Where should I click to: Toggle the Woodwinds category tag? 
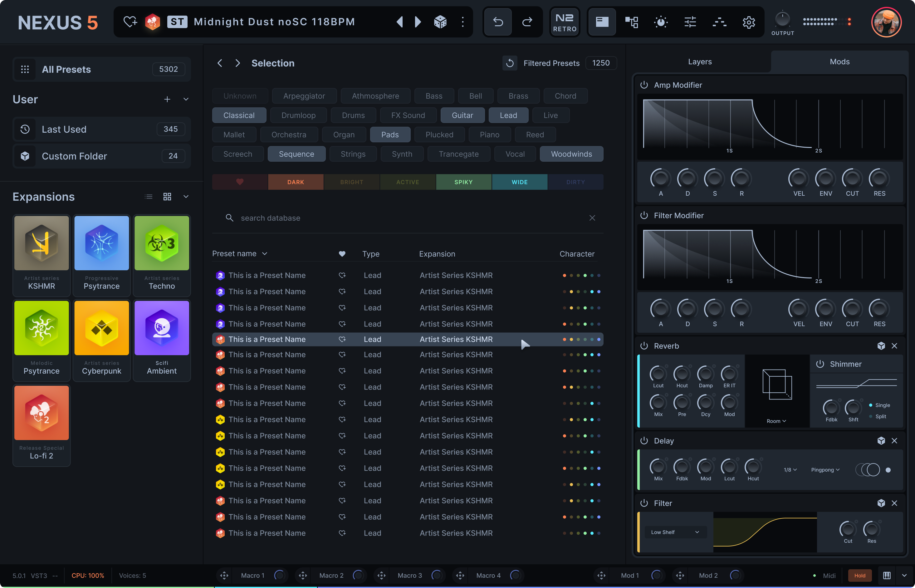click(x=571, y=154)
